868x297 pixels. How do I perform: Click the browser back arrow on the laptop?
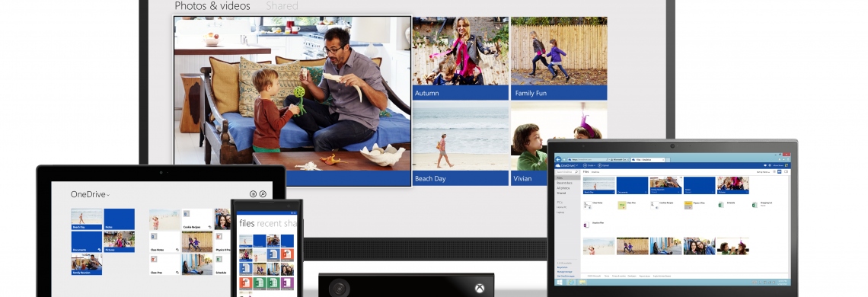pos(558,160)
